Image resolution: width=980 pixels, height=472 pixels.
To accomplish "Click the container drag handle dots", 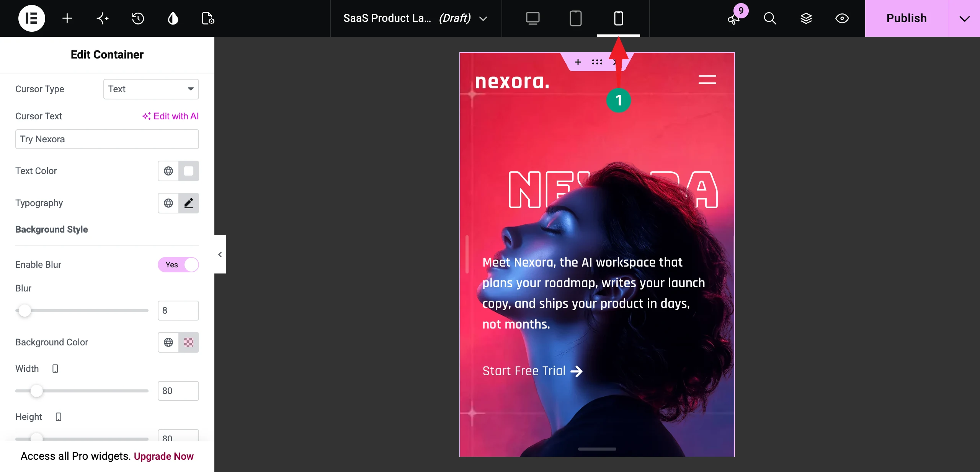I will 597,62.
